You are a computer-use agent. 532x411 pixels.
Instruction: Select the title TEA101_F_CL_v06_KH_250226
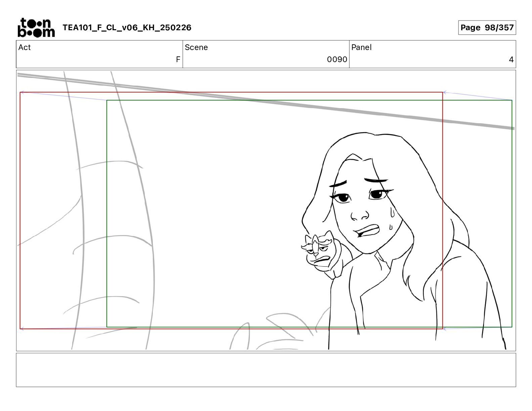click(127, 28)
